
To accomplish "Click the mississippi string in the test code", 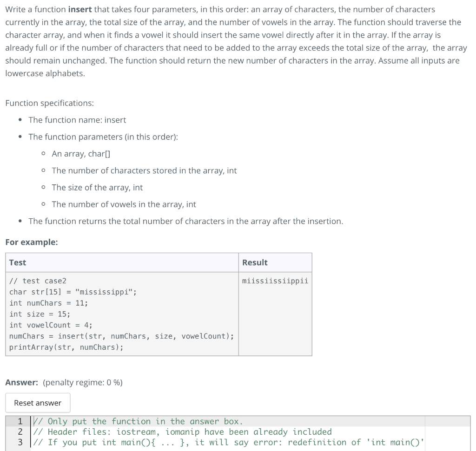I will [107, 292].
